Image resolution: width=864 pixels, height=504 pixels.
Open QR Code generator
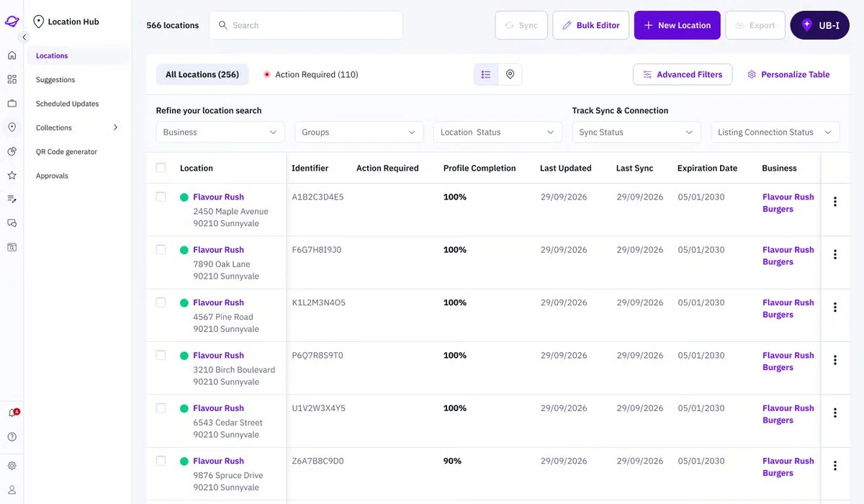(66, 152)
